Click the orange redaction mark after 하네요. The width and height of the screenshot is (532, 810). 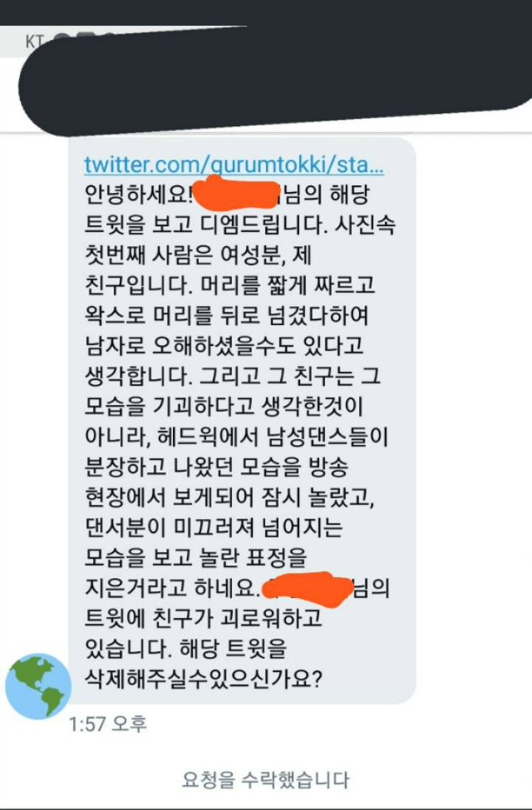(x=308, y=589)
